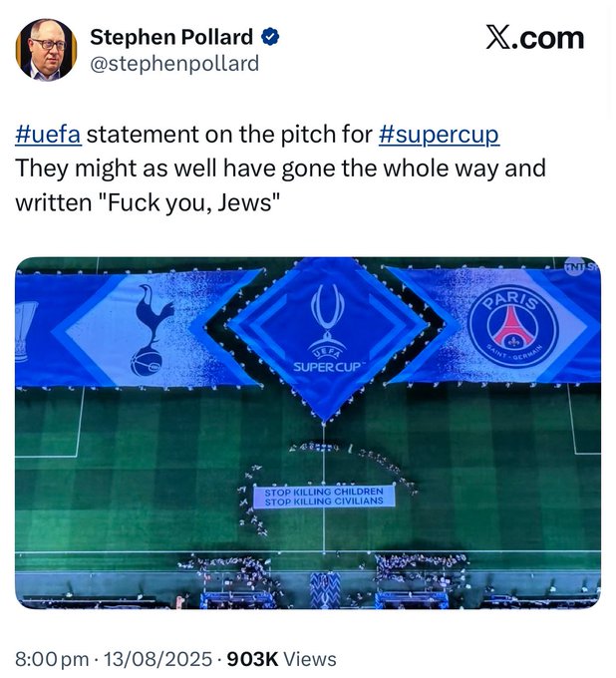Click the @stephenpollard handle
Screen dimensions: 616x678
pos(174,63)
